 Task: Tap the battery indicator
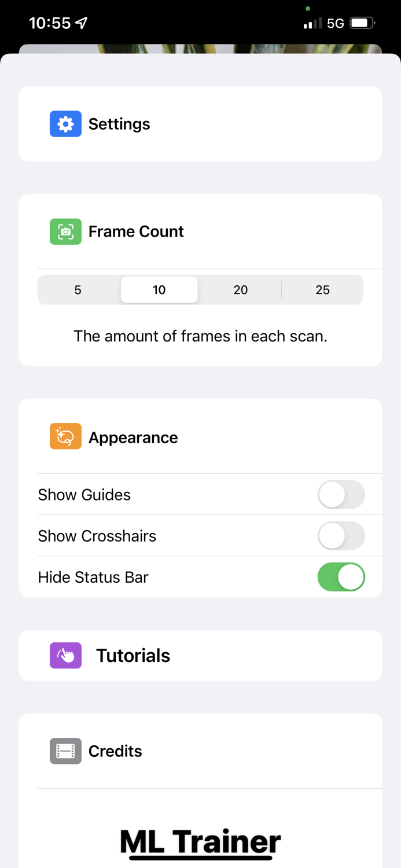(x=362, y=23)
